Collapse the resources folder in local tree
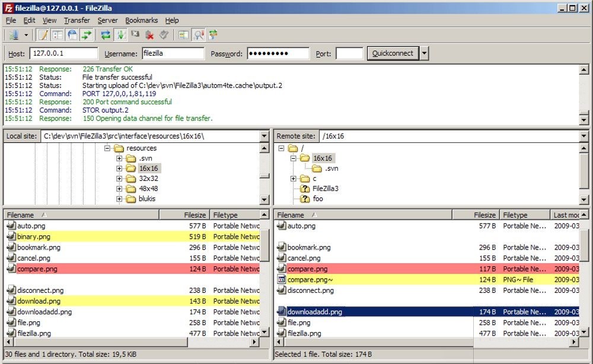Image resolution: width=593 pixels, height=364 pixels. point(107,148)
